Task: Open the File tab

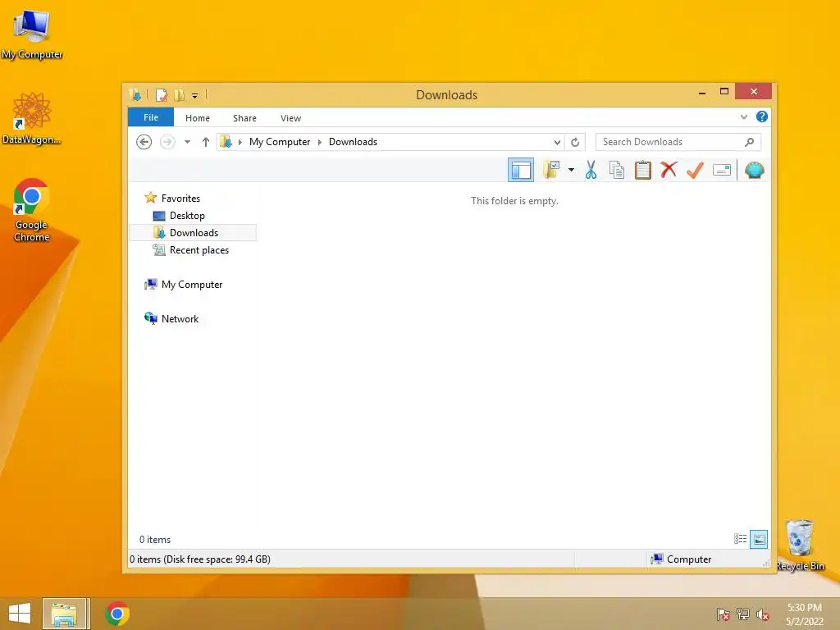Action: click(x=151, y=117)
